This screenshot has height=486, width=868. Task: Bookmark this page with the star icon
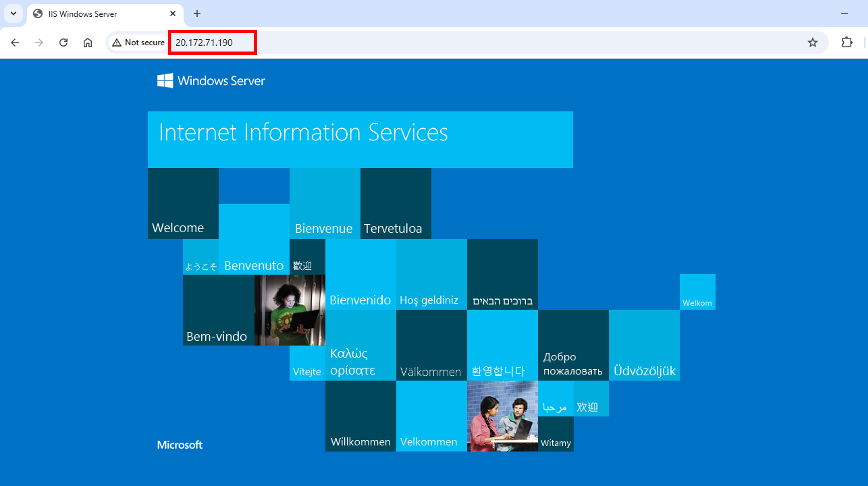[x=812, y=43]
